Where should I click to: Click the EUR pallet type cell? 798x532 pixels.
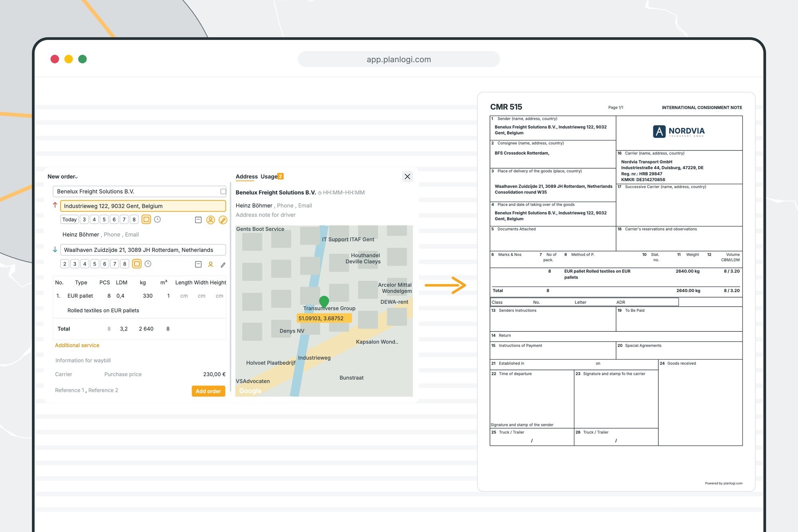coord(80,296)
